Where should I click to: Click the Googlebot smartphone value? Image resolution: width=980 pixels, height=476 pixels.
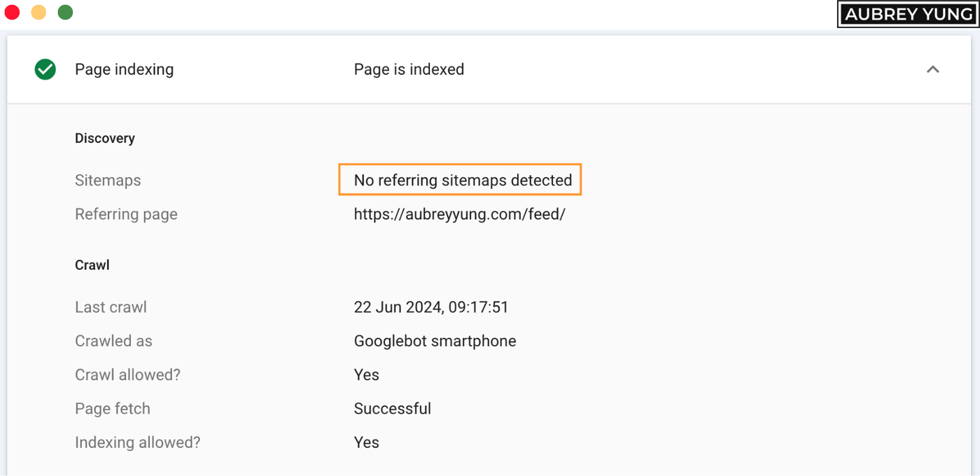[435, 341]
